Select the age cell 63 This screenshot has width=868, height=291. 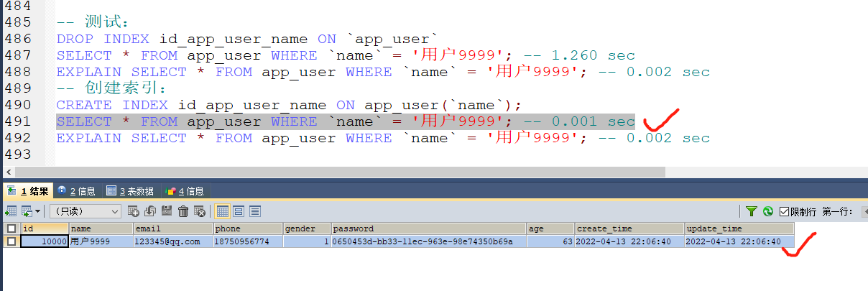point(550,241)
